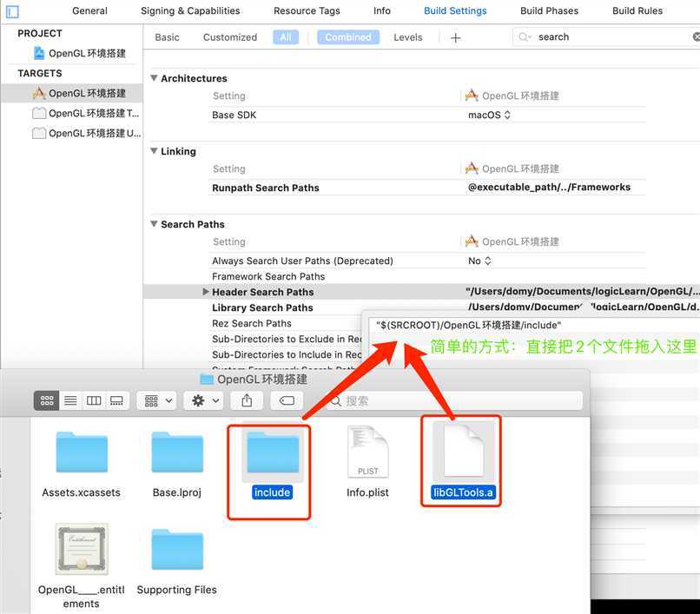Click the @executable_path/../Frameworks value

coord(549,187)
